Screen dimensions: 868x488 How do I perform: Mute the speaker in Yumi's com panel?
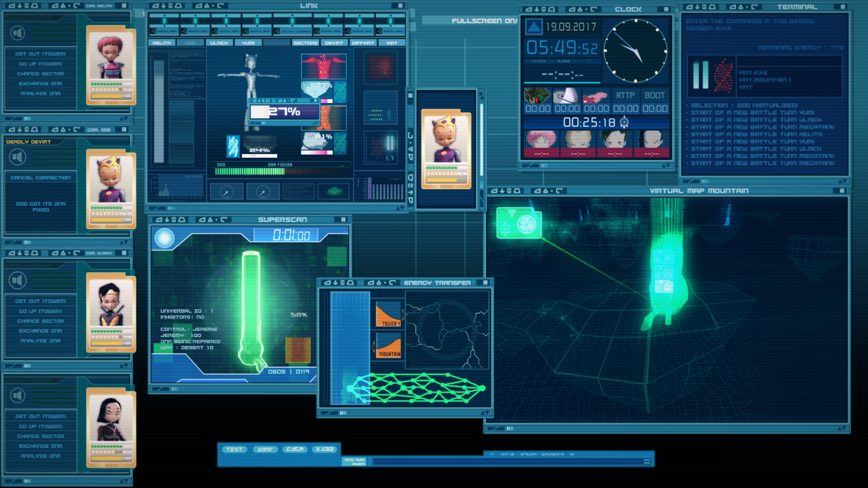point(17,395)
